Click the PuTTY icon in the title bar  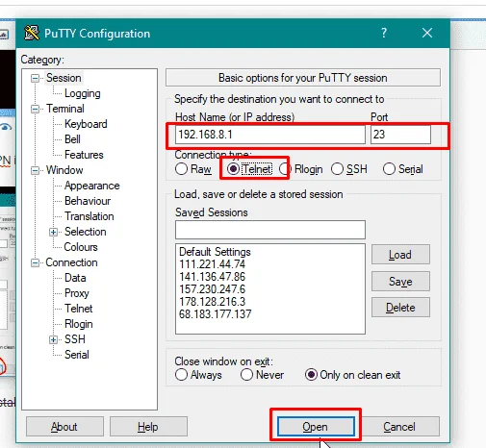pos(32,33)
